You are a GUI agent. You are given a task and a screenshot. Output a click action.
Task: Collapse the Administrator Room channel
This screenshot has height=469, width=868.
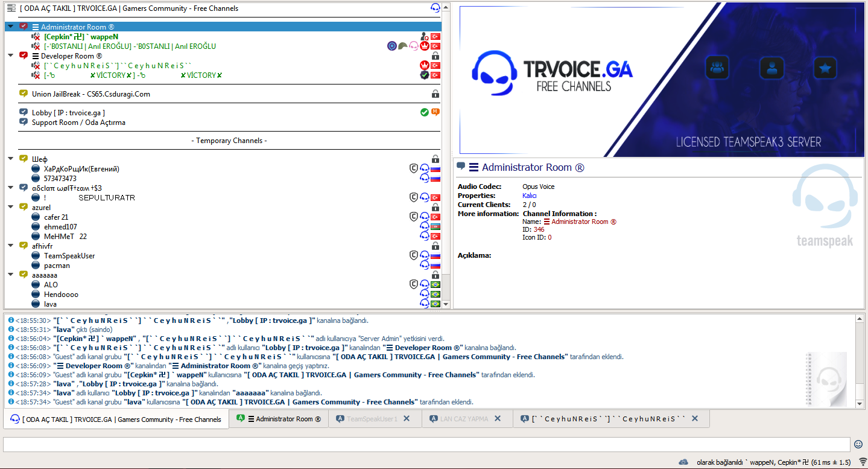(11, 27)
